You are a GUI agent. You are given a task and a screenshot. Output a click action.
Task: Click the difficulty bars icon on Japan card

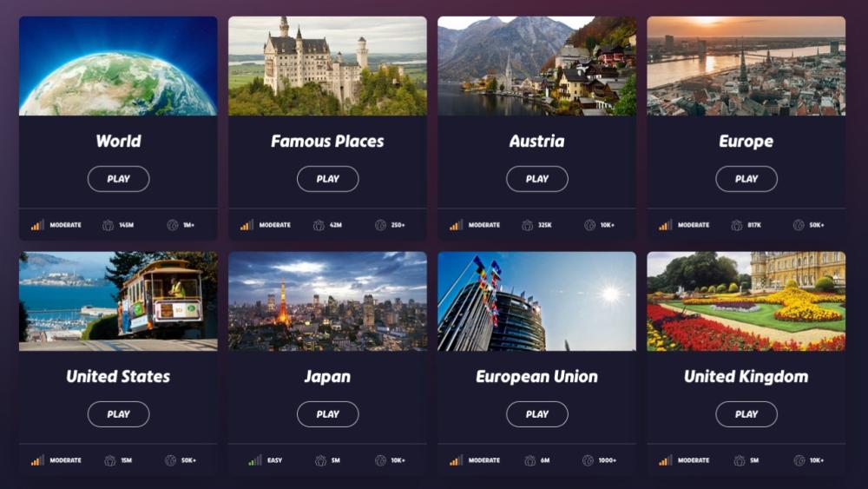[x=254, y=460]
